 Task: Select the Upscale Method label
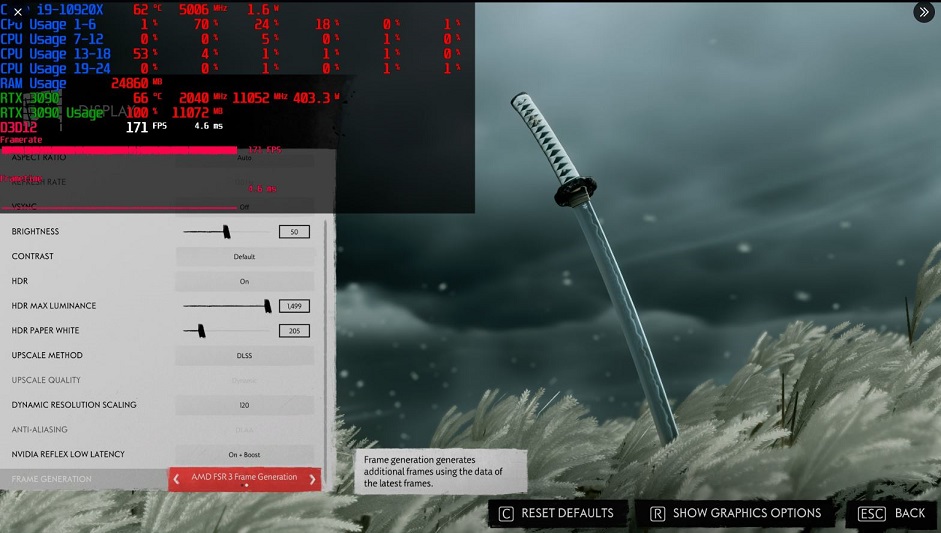(x=47, y=355)
